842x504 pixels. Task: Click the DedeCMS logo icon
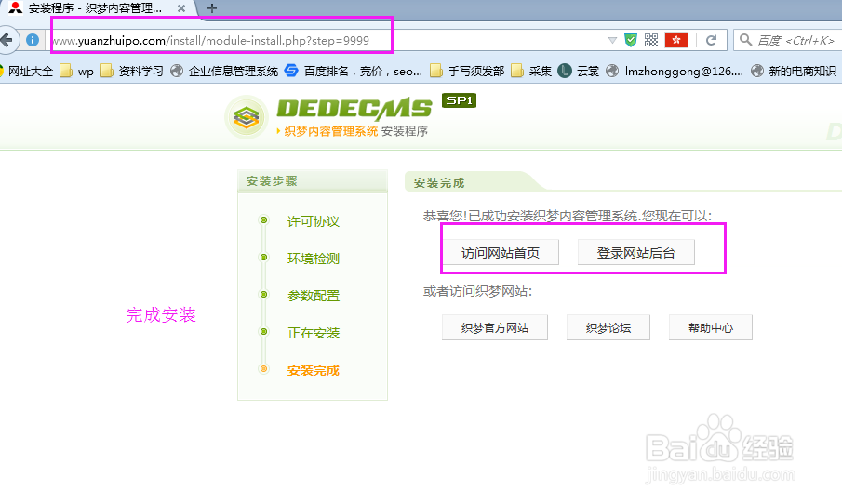click(247, 117)
